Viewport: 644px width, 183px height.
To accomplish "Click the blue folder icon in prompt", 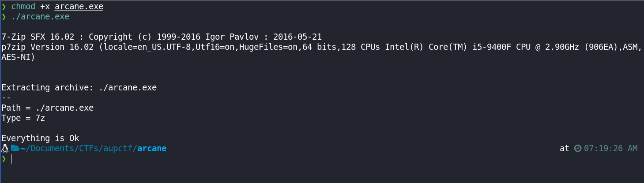I will coord(15,149).
